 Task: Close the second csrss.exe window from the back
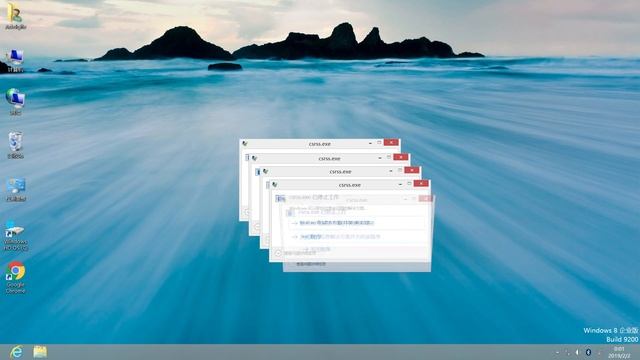coord(401,157)
